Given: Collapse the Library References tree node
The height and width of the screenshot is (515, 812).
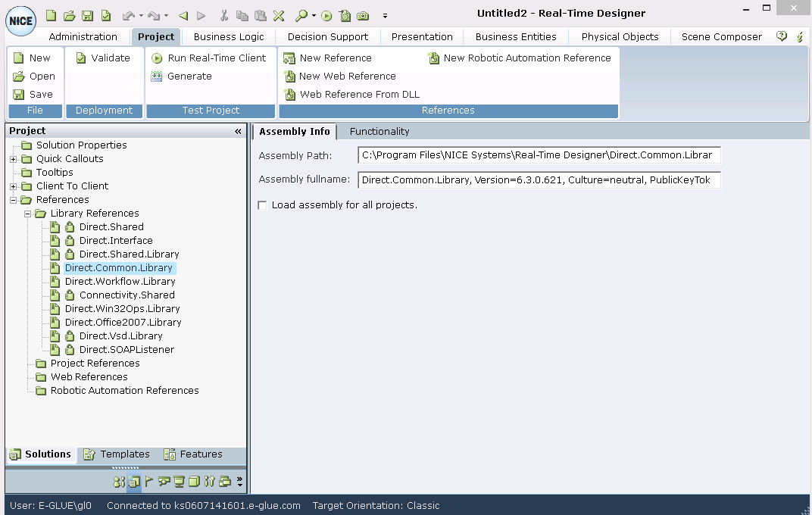Looking at the screenshot, I should pos(28,214).
